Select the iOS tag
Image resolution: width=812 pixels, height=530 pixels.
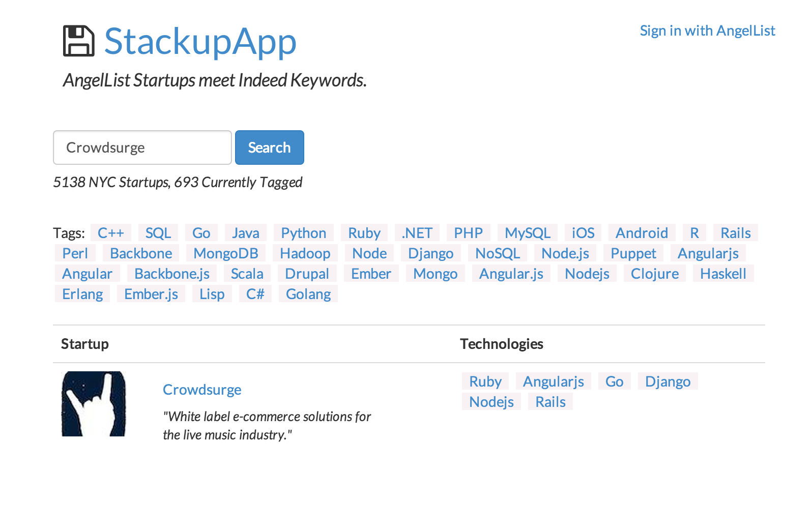[x=583, y=233]
